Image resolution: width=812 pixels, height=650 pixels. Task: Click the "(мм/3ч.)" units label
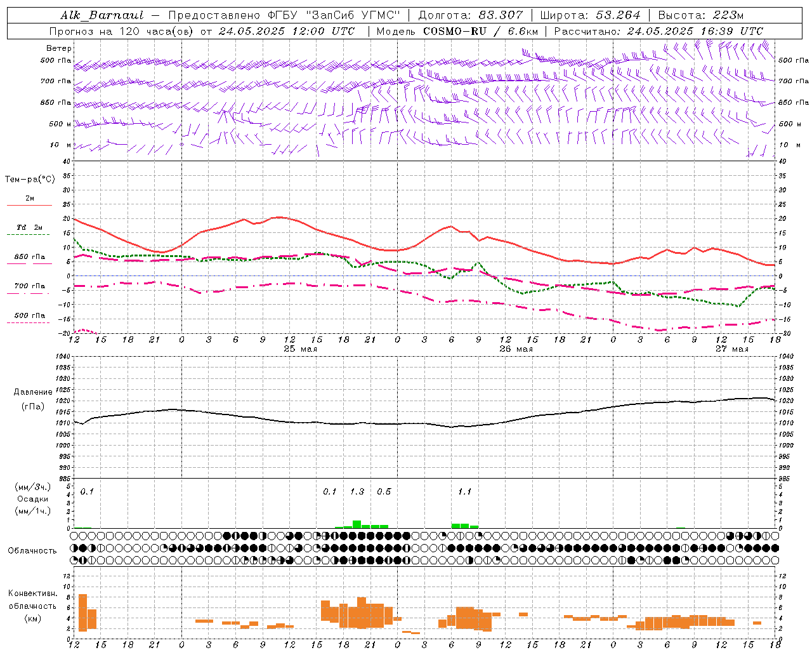(33, 487)
